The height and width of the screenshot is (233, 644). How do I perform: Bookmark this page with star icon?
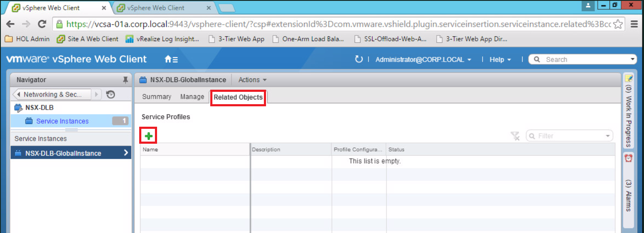point(618,24)
